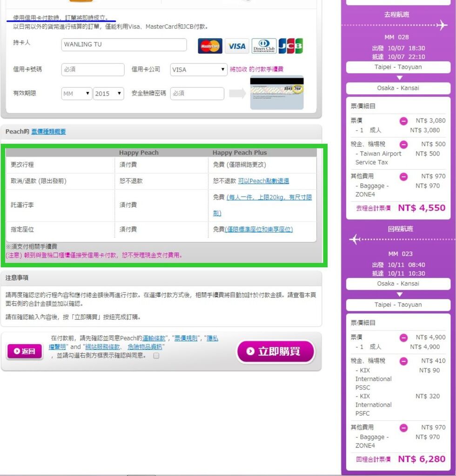Collapse outbound 稅金、機場稅 NT$ 500 minus icon
Viewport: 456px width, 476px height.
(x=403, y=145)
